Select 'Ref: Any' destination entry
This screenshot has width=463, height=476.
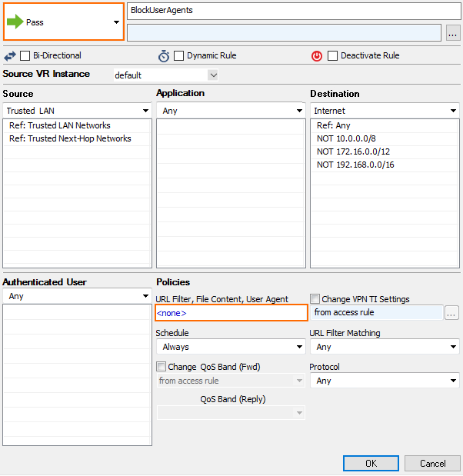(385, 125)
